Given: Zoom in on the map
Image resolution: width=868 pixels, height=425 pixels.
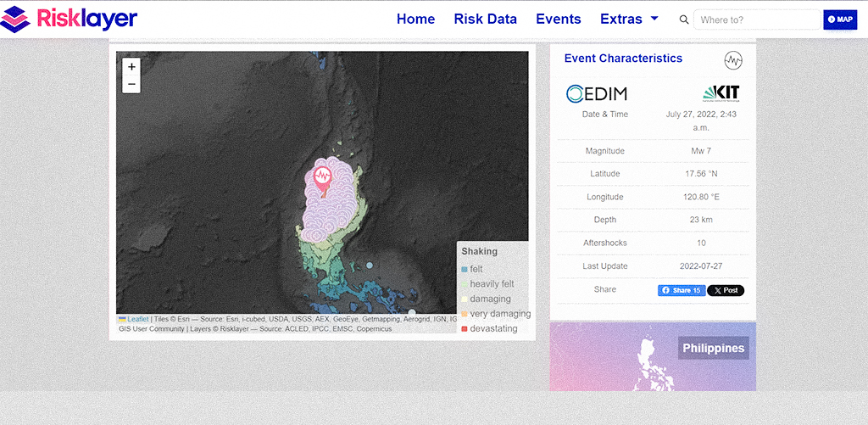Looking at the screenshot, I should click(x=131, y=67).
